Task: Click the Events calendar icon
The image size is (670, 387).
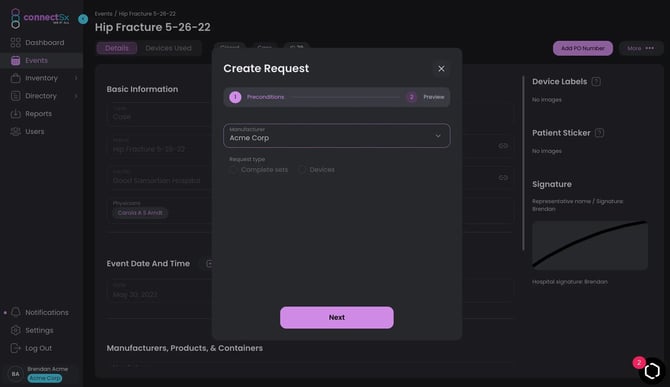Action: 15,60
